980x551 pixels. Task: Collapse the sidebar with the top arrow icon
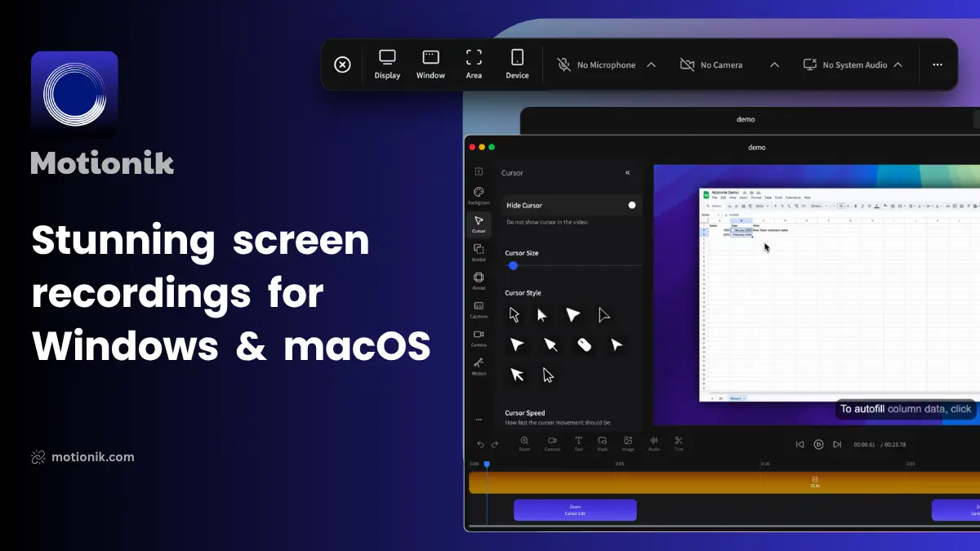[479, 171]
